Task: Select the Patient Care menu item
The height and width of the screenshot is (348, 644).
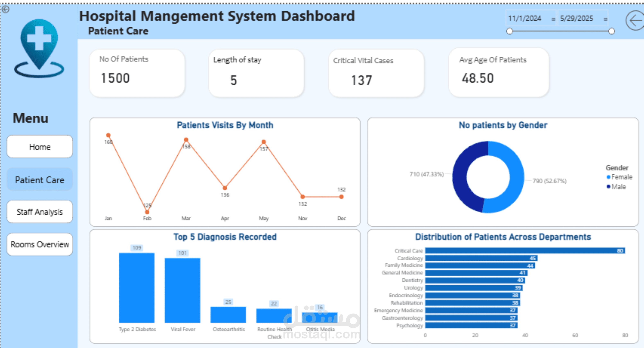Action: 40,180
